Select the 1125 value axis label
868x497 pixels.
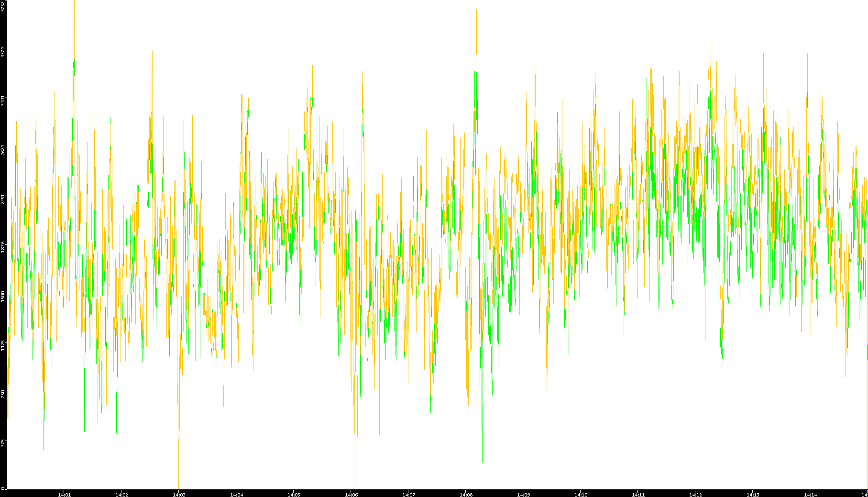pos(3,345)
